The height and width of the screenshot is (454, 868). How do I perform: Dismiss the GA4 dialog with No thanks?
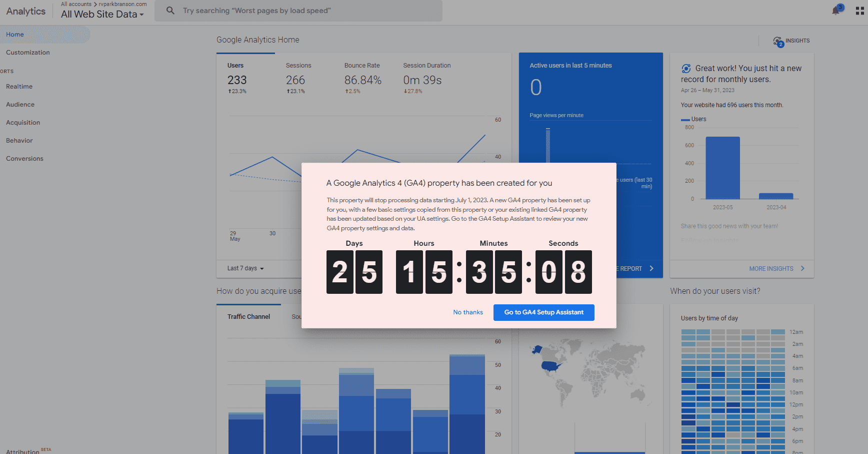[x=467, y=312]
